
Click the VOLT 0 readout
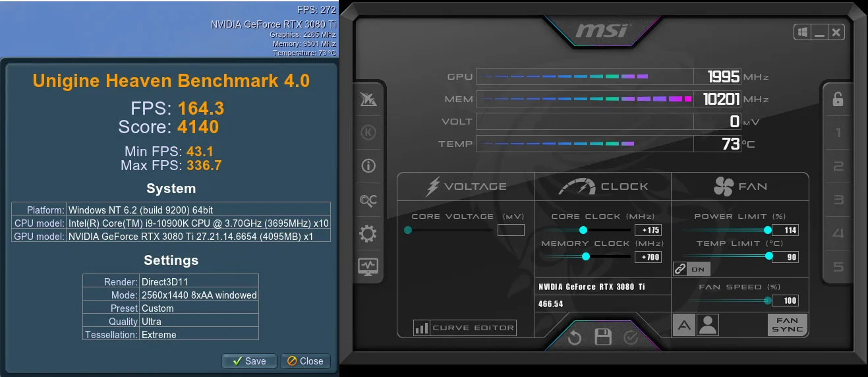[x=735, y=121]
